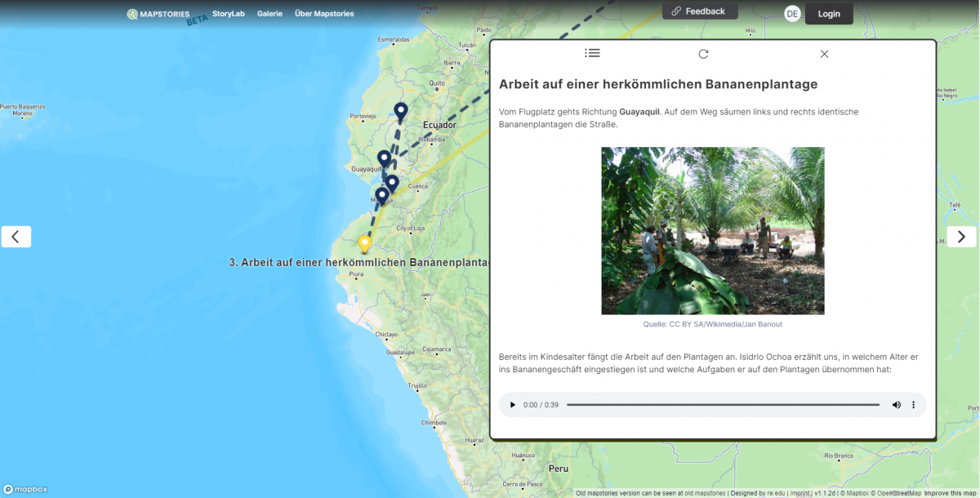This screenshot has width=980, height=498.
Task: Open Über Mapstories page
Action: [324, 14]
